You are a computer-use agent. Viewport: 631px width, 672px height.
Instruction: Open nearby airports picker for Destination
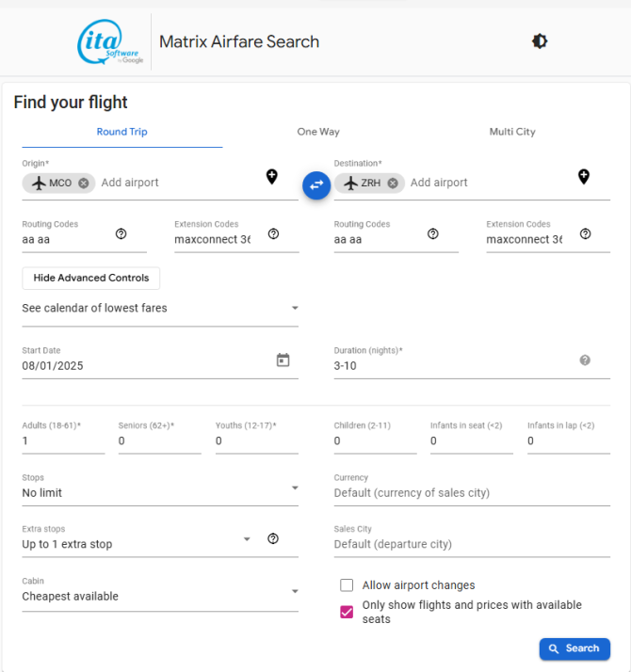click(x=583, y=177)
